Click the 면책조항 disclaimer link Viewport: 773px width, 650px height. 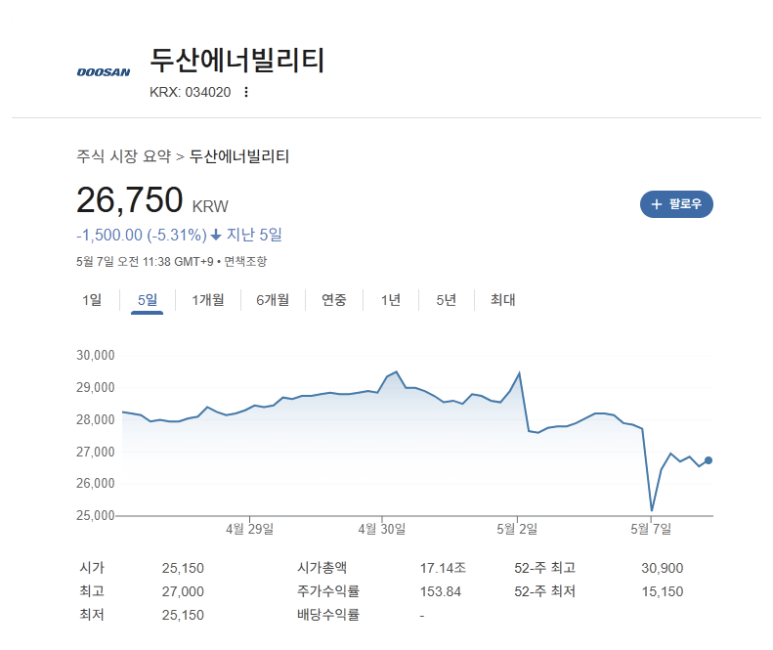pyautogui.click(x=245, y=261)
